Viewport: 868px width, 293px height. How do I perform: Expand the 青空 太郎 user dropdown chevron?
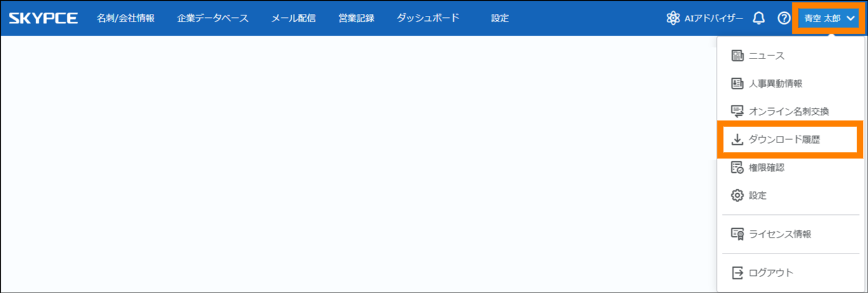pos(851,18)
